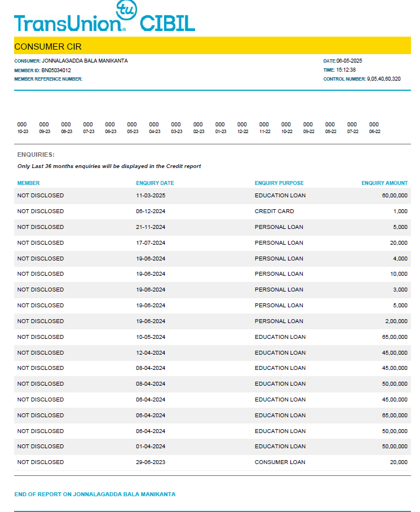Viewport: 420px width, 512px height.
Task: Click the ENQUIRIES section heading
Action: coord(36,155)
